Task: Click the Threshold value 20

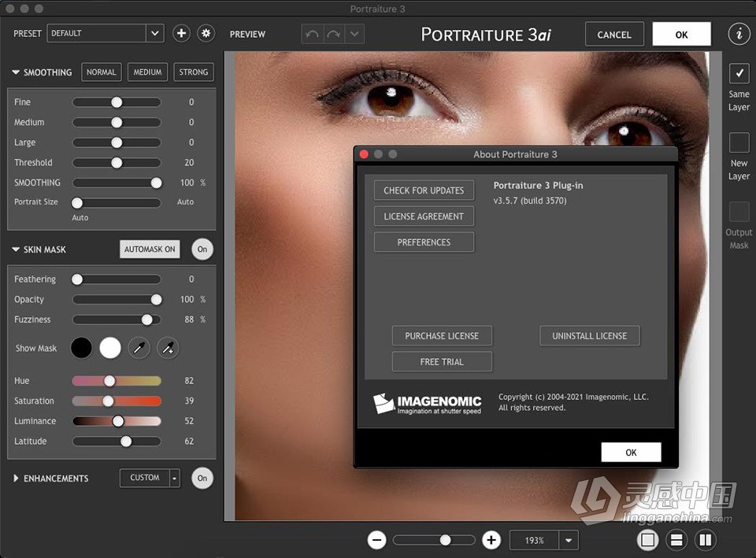Action: point(189,163)
